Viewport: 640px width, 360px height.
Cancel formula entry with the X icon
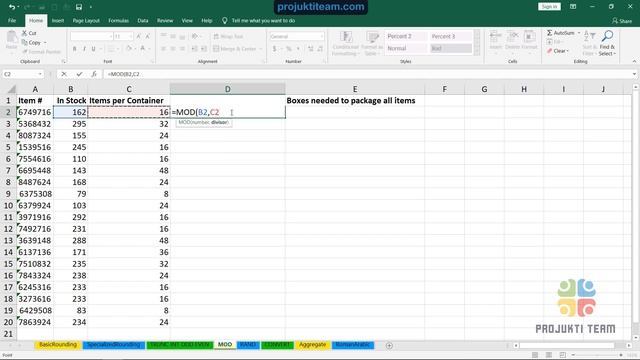point(64,74)
